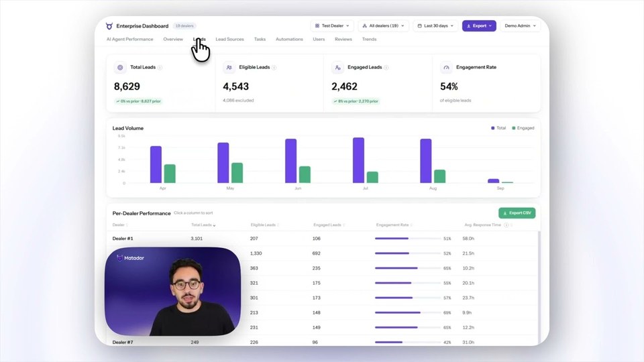
Task: Switch to the Users tab
Action: tap(319, 40)
